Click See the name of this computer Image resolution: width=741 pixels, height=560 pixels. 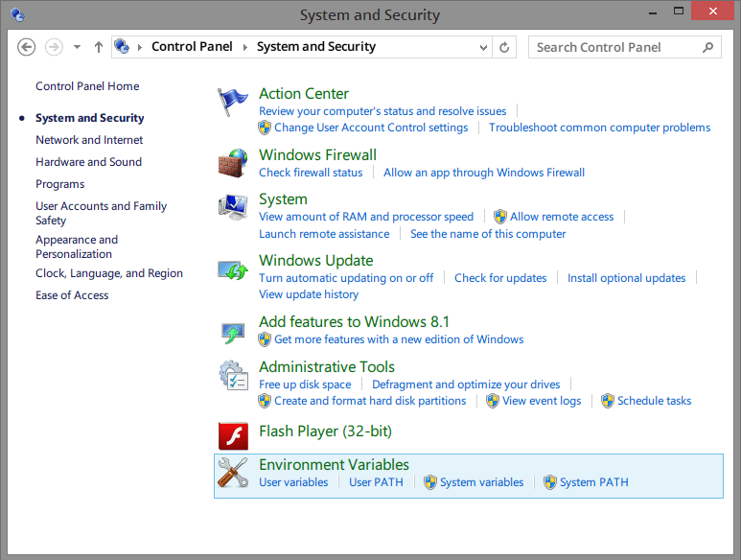click(x=488, y=234)
